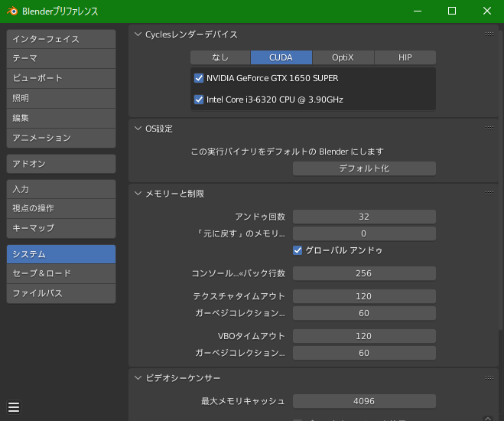The width and height of the screenshot is (504, 421).
Task: Click ガーベジコレクション field below テクスチャタイムアウト
Action: [x=364, y=313]
